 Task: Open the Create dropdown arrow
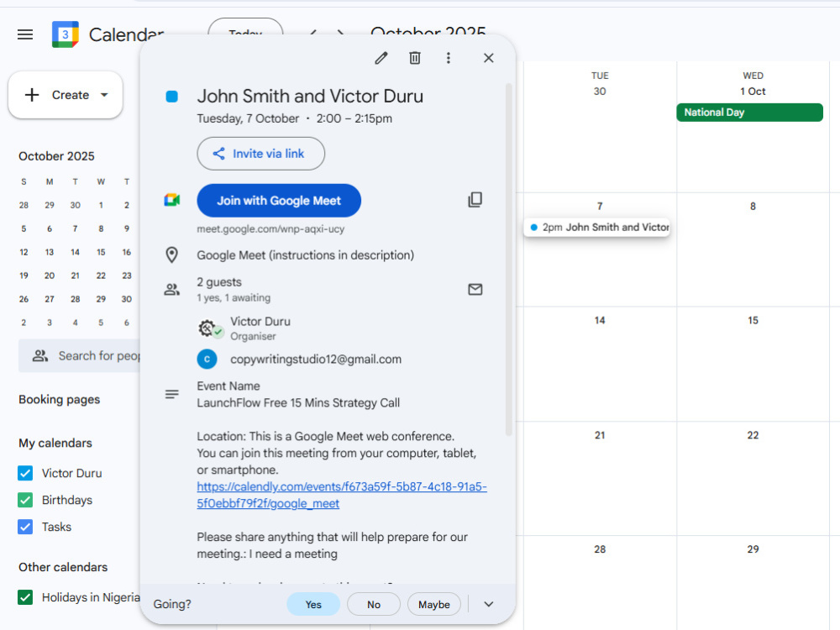[104, 95]
